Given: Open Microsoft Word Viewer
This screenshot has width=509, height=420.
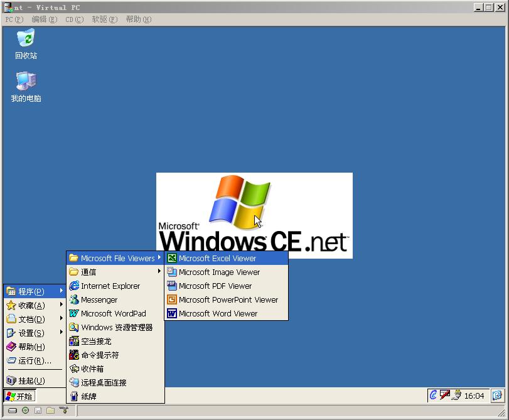Looking at the screenshot, I should (218, 313).
